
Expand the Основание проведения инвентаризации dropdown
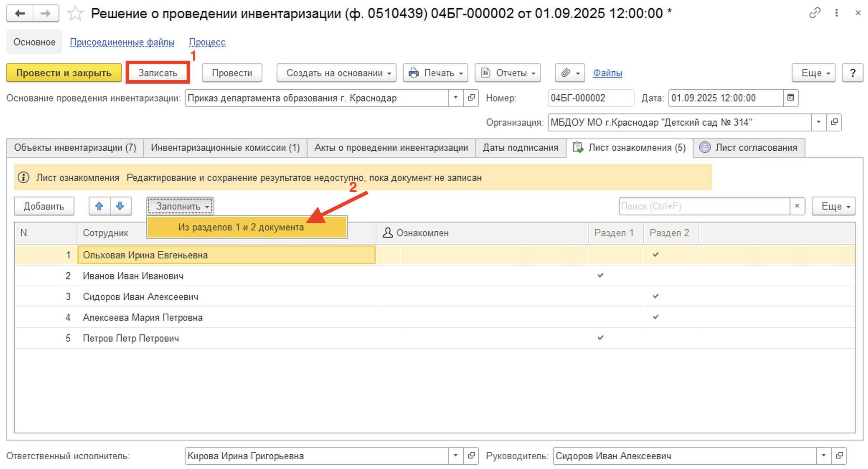coord(455,98)
